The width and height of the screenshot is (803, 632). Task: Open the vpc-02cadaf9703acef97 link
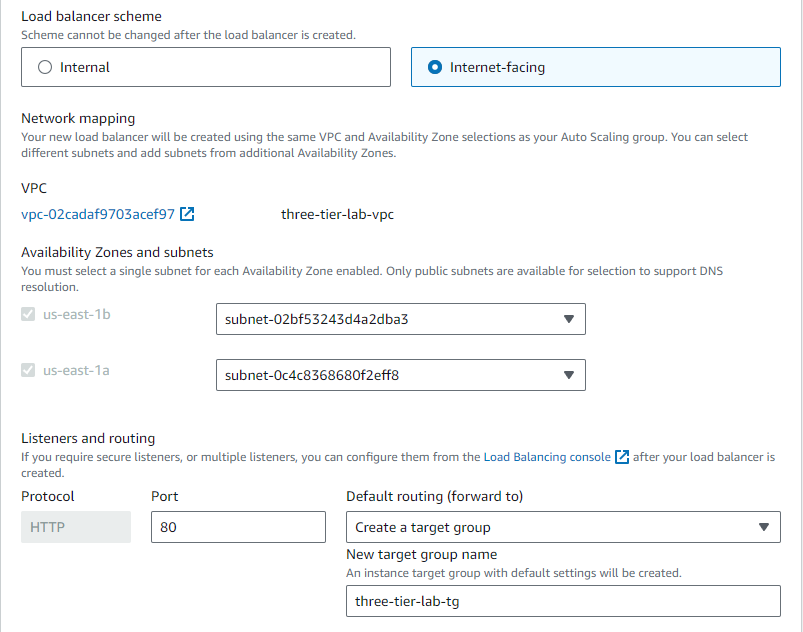[98, 214]
